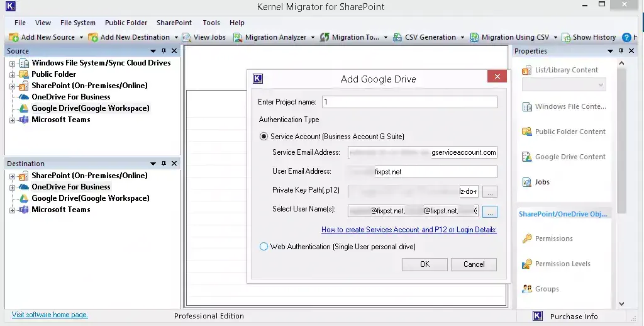Close the Add Google Drive dialog
The image size is (644, 326).
click(x=497, y=76)
